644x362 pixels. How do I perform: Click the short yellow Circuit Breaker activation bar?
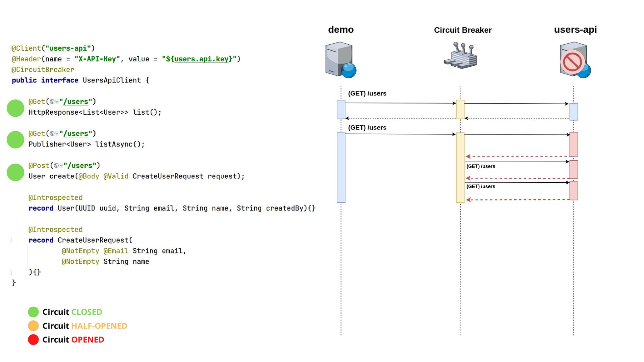460,109
